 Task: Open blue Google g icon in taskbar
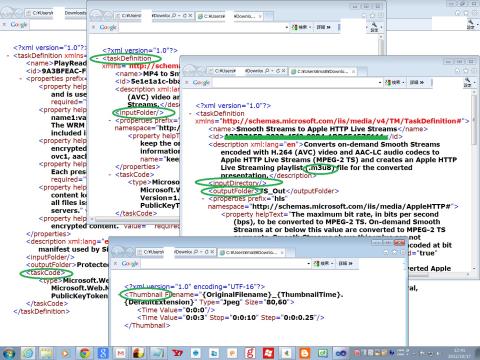(103, 353)
